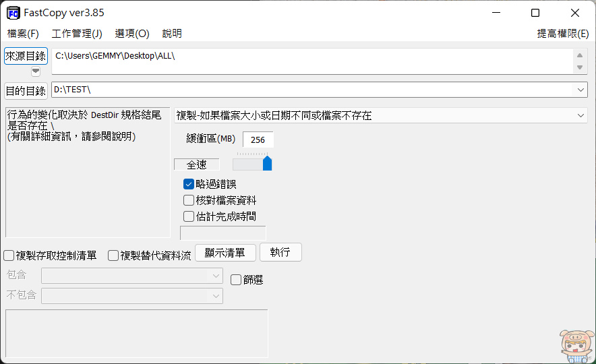Enable the 篩選 checkbox
Screen dimensions: 596x364
click(x=236, y=280)
